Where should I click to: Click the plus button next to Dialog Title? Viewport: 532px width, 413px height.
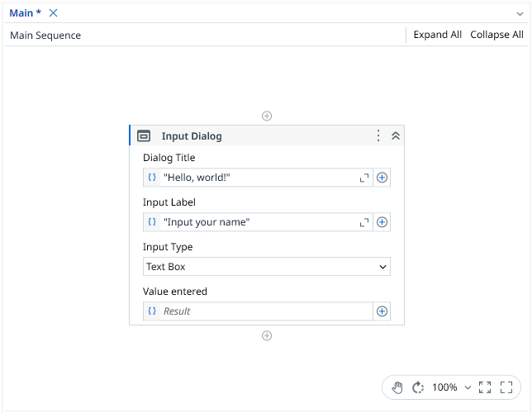(x=382, y=178)
